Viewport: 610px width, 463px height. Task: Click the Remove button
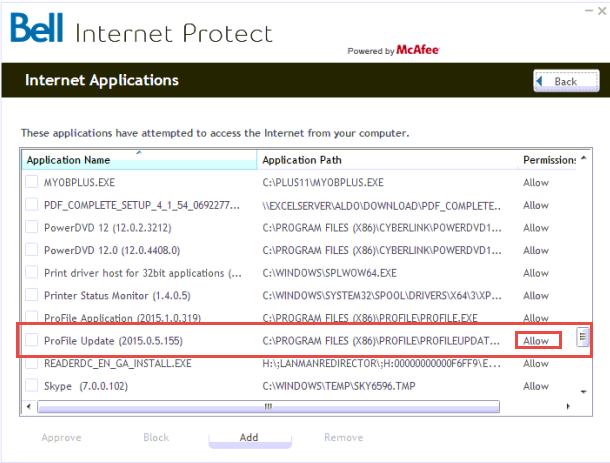click(x=344, y=438)
